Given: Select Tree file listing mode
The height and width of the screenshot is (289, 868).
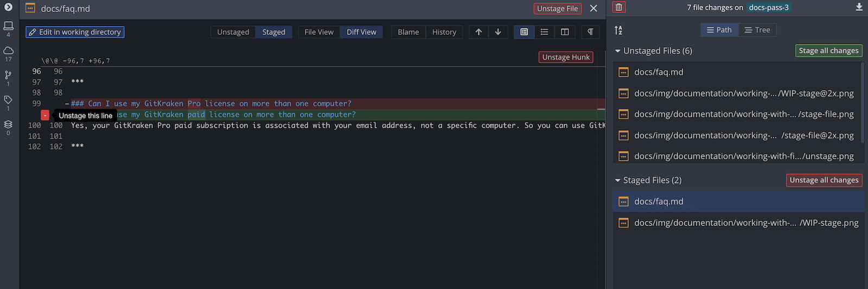Looking at the screenshot, I should [757, 30].
